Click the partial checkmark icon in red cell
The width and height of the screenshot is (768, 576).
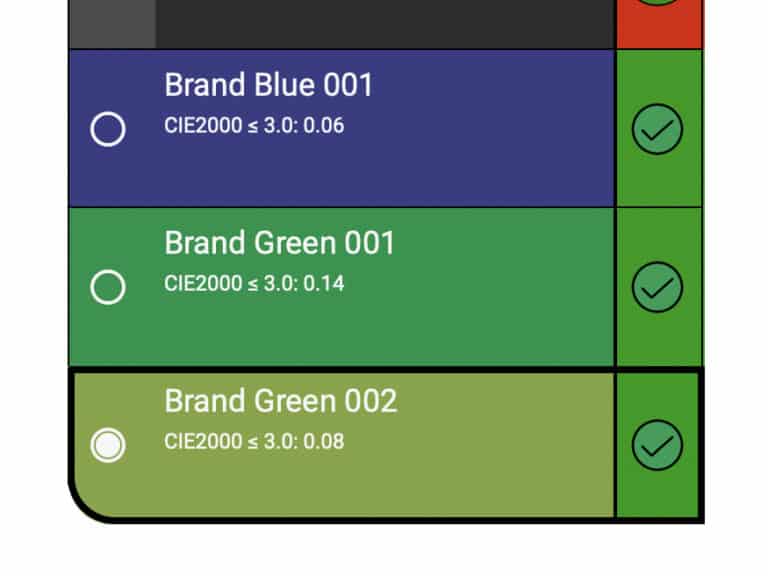[657, 3]
